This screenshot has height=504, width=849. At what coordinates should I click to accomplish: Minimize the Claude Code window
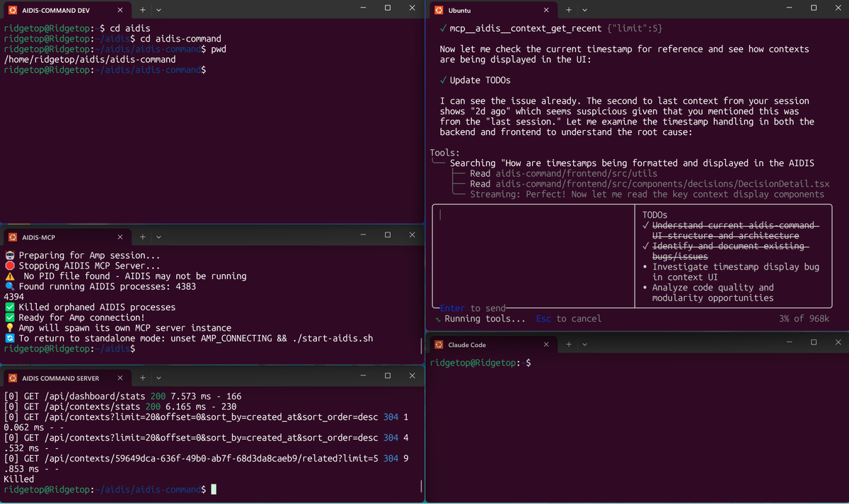coord(789,342)
